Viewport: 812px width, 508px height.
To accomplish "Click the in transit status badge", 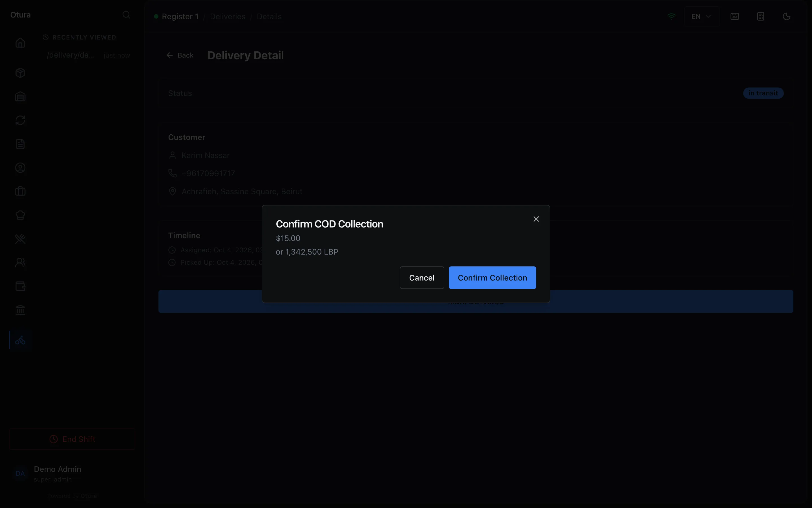I will point(763,93).
